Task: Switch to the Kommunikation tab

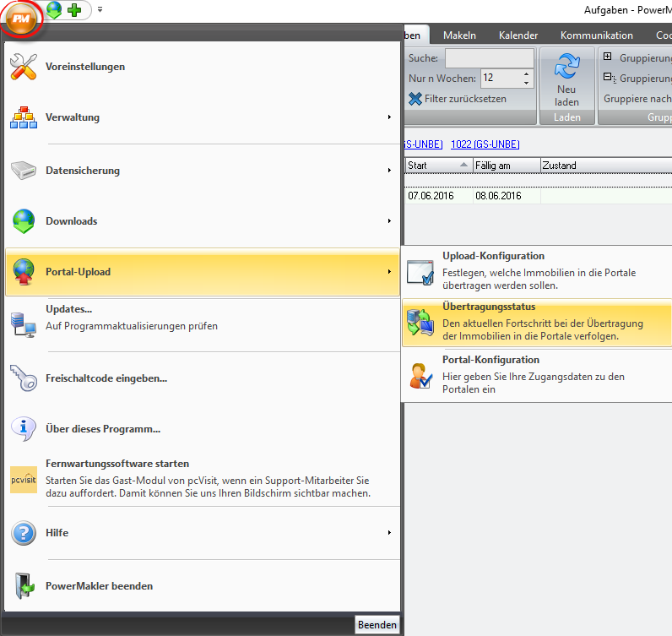Action: [597, 35]
